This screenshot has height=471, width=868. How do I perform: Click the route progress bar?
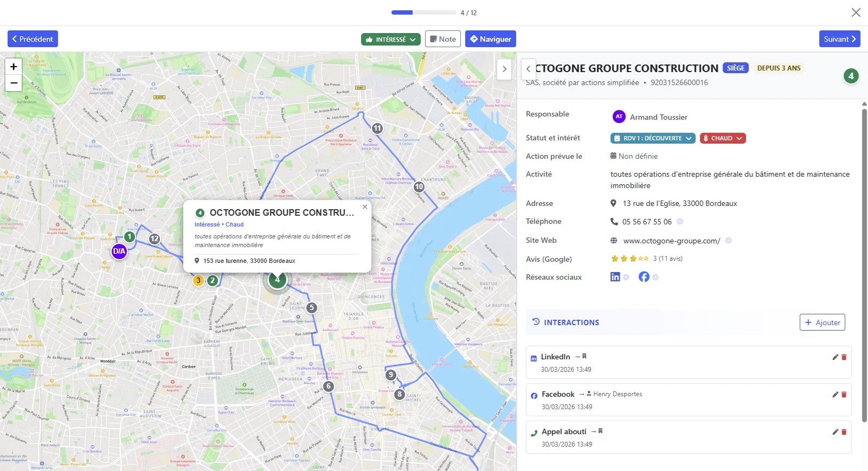[x=423, y=12]
